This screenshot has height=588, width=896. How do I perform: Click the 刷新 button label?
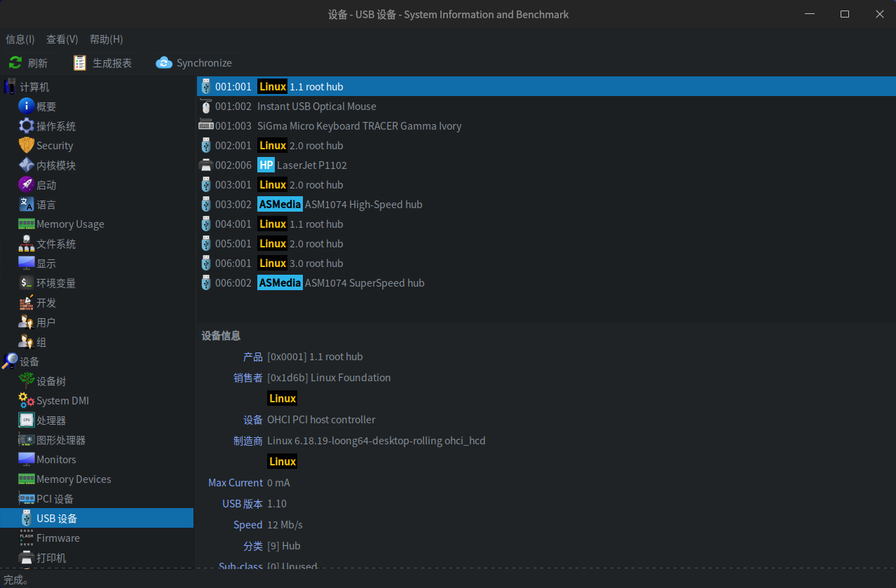pos(38,63)
